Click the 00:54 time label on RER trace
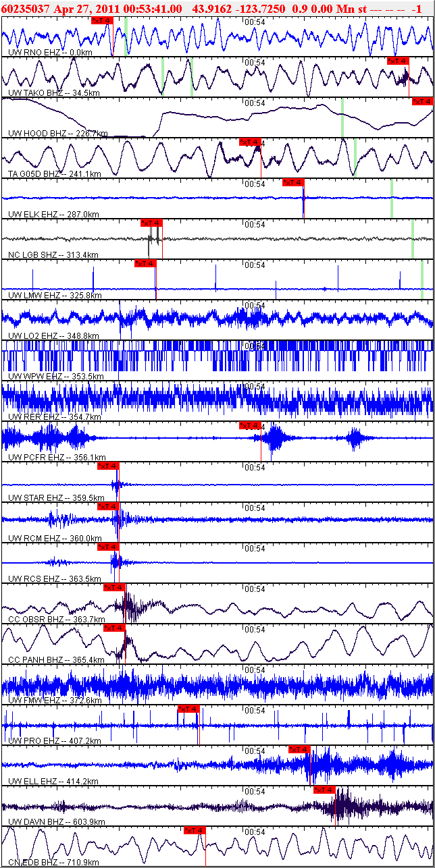The width and height of the screenshot is (435, 868). [x=255, y=386]
